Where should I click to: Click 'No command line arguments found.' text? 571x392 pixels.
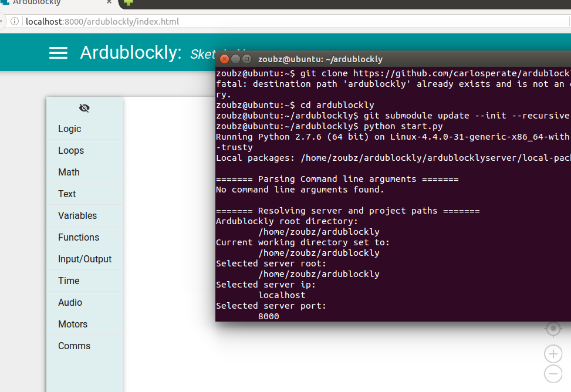click(x=300, y=190)
